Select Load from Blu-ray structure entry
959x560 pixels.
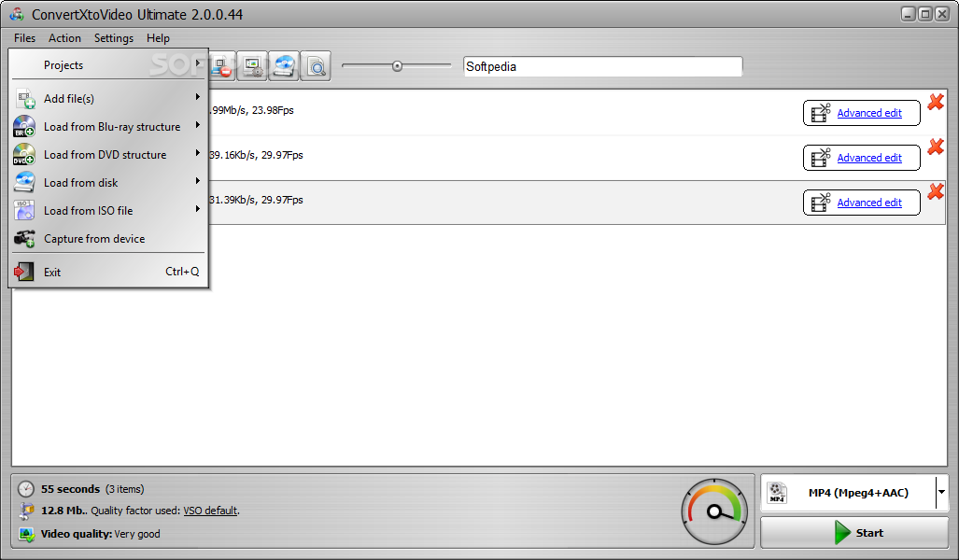coord(109,127)
